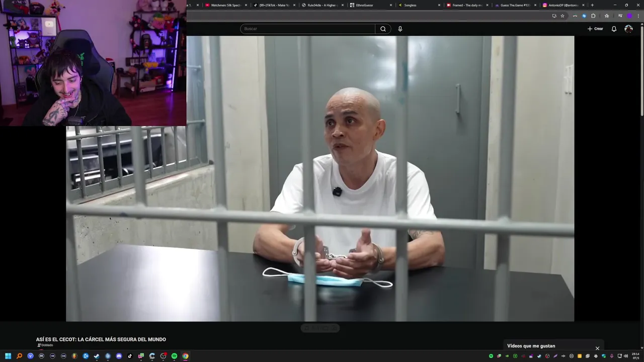Viewport: 644px width, 362px height.
Task: Close the Songless tab
Action: (x=439, y=5)
